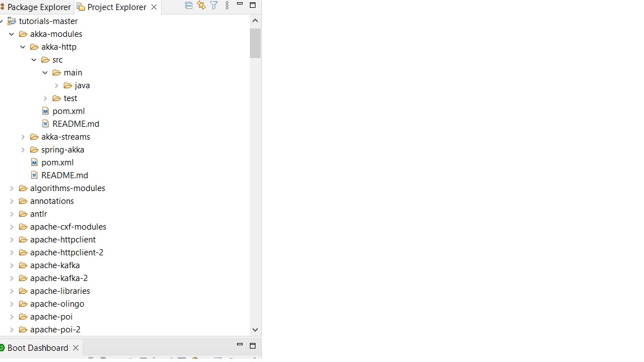Click the test folder icon

[x=56, y=98]
